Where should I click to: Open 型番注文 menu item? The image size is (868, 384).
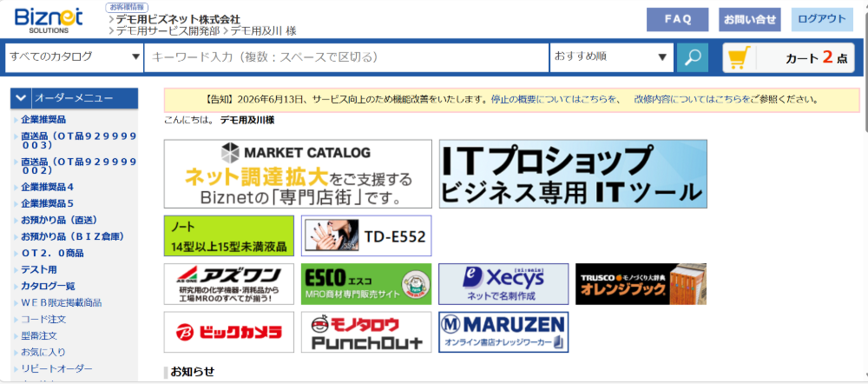pyautogui.click(x=39, y=336)
